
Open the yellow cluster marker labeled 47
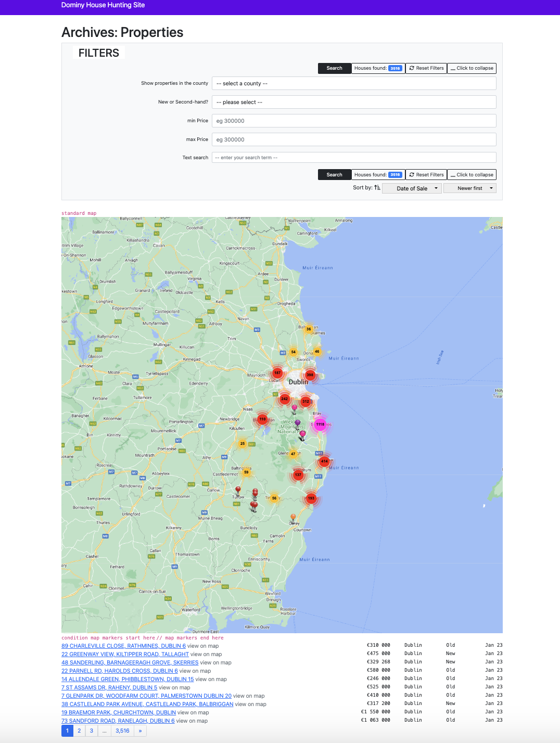point(293,454)
